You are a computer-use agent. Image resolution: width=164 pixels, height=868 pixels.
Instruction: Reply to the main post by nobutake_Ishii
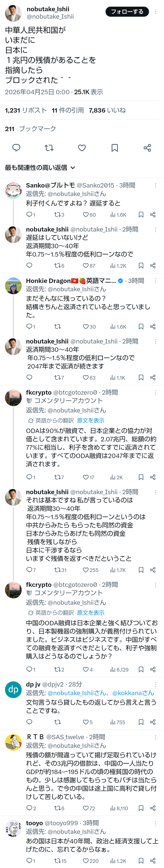[x=16, y=148]
